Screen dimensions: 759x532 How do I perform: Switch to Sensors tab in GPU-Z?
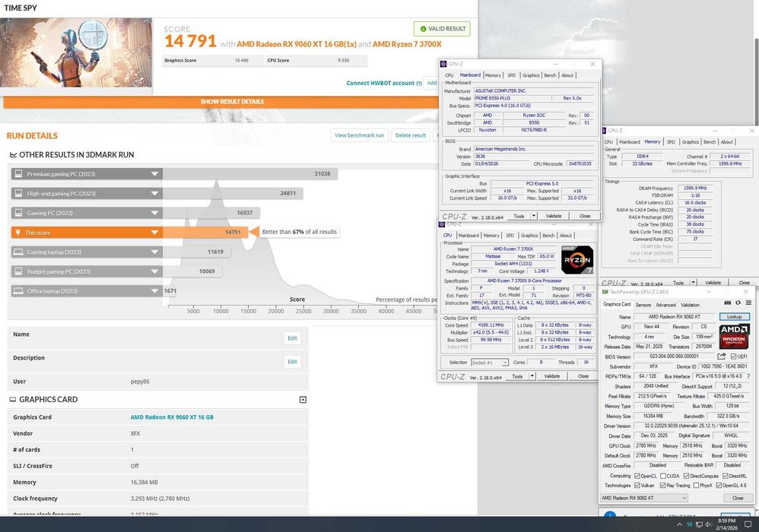point(643,305)
